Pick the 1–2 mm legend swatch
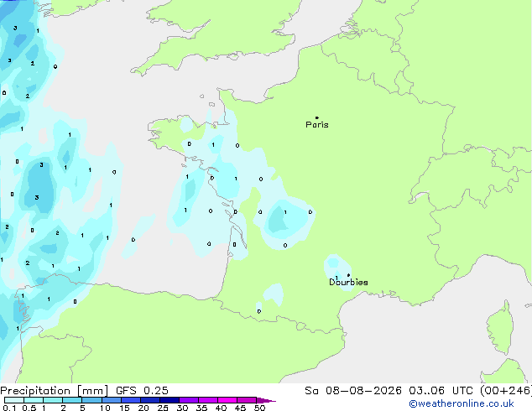Viewport: 532px width, 411px height. 53,400
